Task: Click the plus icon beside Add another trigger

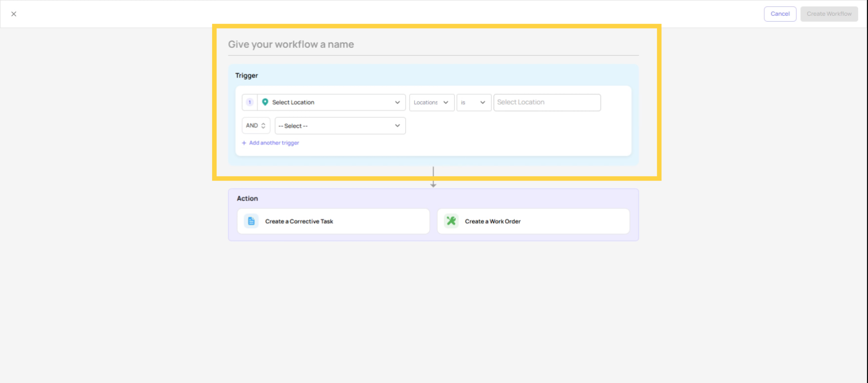Action: (x=244, y=143)
